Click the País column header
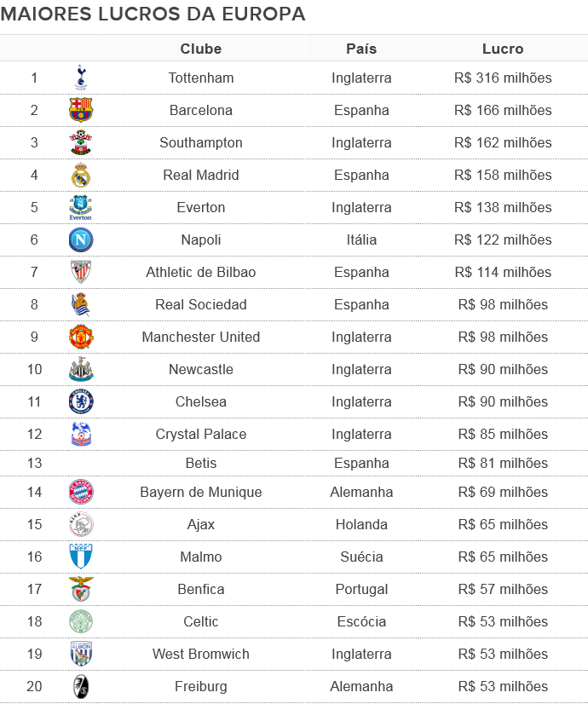This screenshot has height=727, width=588. [x=361, y=49]
